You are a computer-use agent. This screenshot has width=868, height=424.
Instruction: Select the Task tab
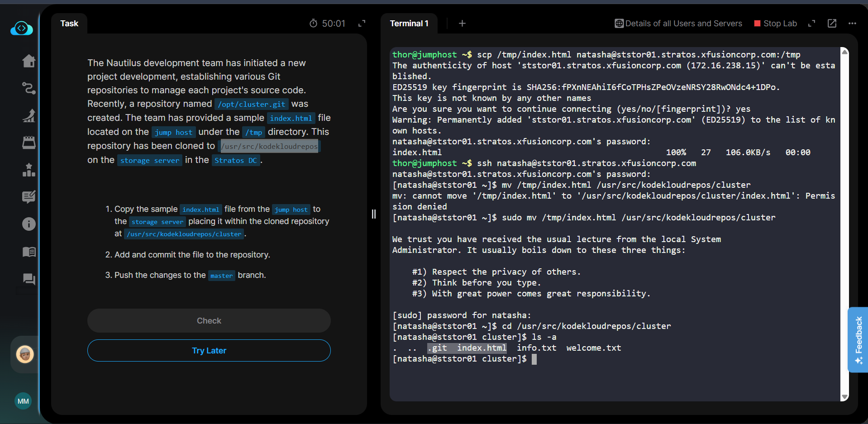coord(69,24)
